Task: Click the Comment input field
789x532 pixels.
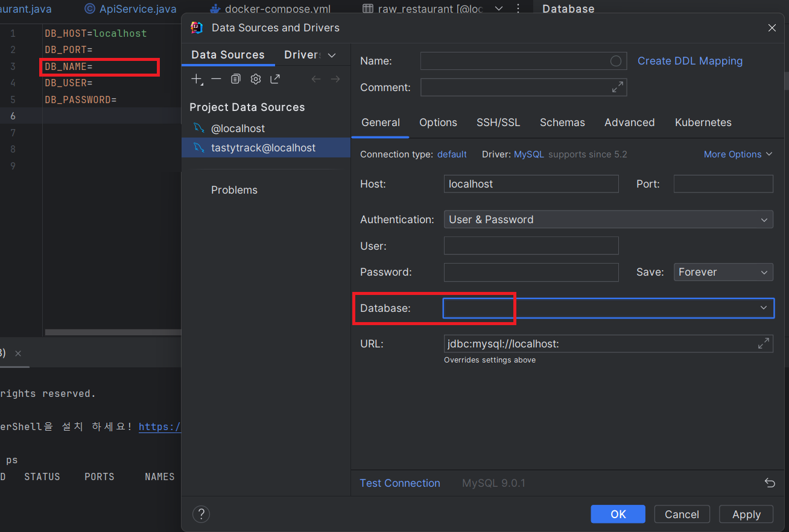Action: [x=523, y=87]
